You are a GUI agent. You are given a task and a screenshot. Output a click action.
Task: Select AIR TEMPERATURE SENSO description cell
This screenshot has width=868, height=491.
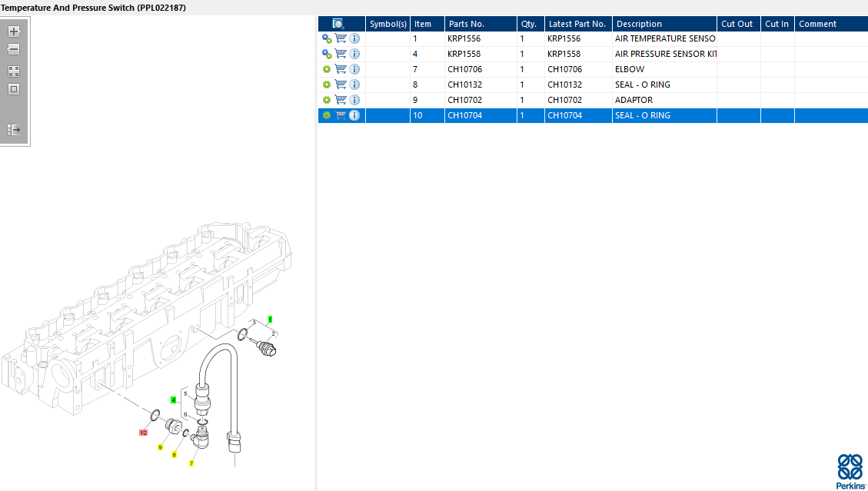click(x=664, y=38)
